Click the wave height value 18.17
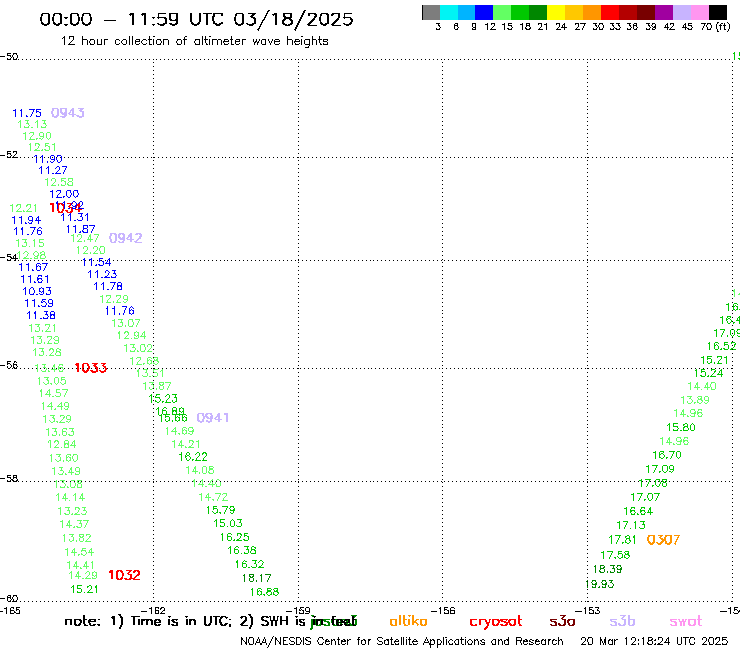 [257, 578]
